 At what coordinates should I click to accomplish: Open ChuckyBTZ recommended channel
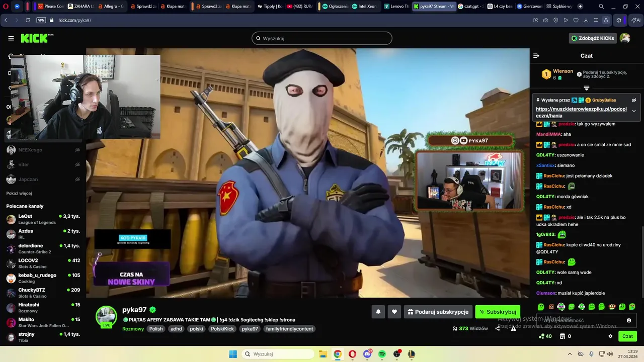coord(43,293)
